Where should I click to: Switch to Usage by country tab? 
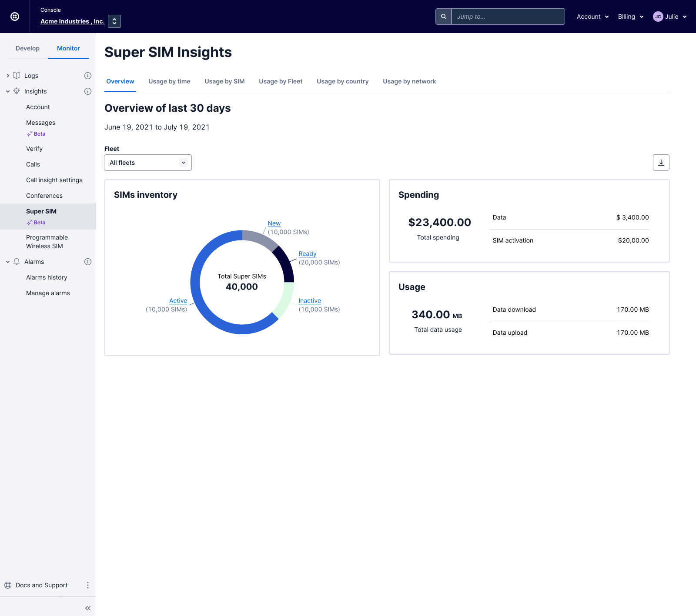coord(342,81)
